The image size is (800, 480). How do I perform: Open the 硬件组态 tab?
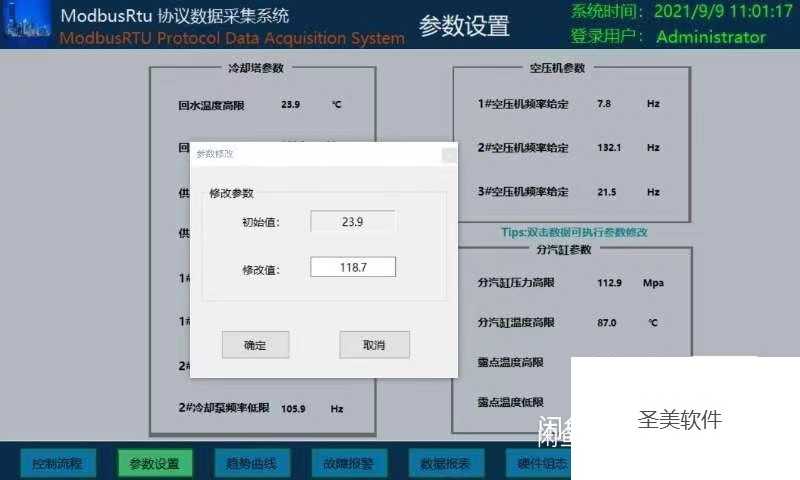tap(539, 463)
